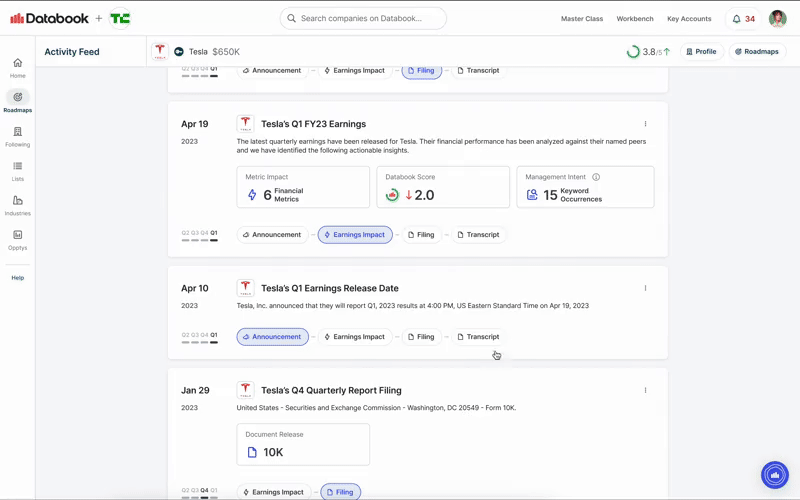
Task: Open the Databook chat widget button
Action: pos(774,475)
